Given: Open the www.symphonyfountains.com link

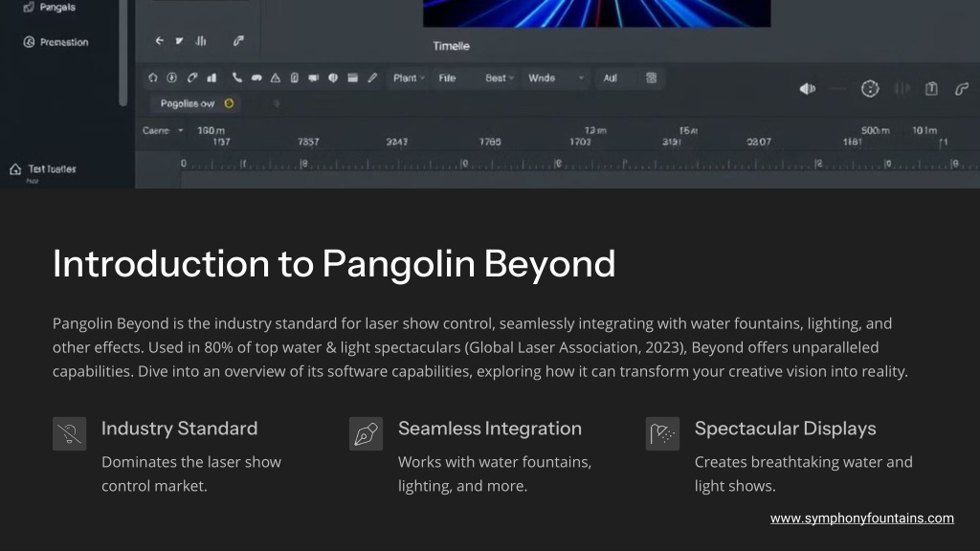Looking at the screenshot, I should [862, 518].
